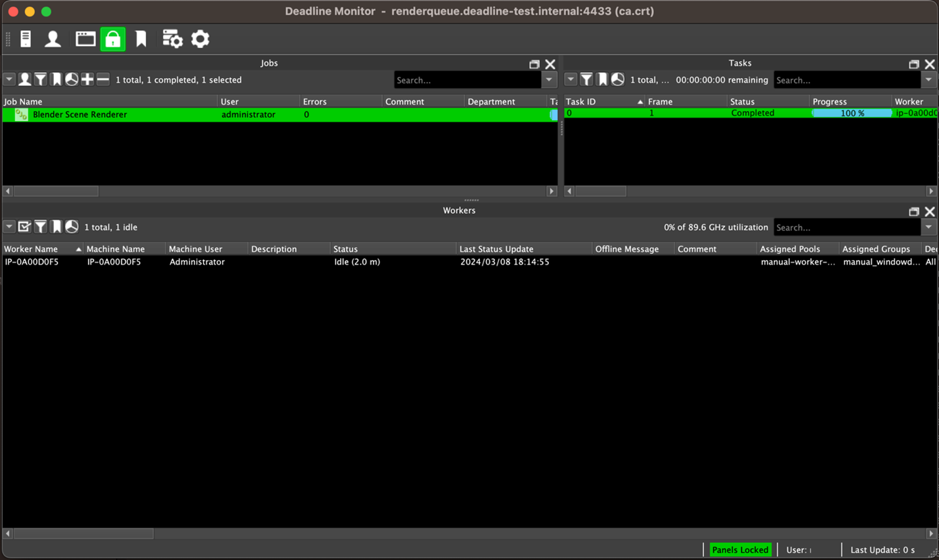The height and width of the screenshot is (560, 939).
Task: Open the Jobs search dropdown arrow
Action: [x=549, y=79]
